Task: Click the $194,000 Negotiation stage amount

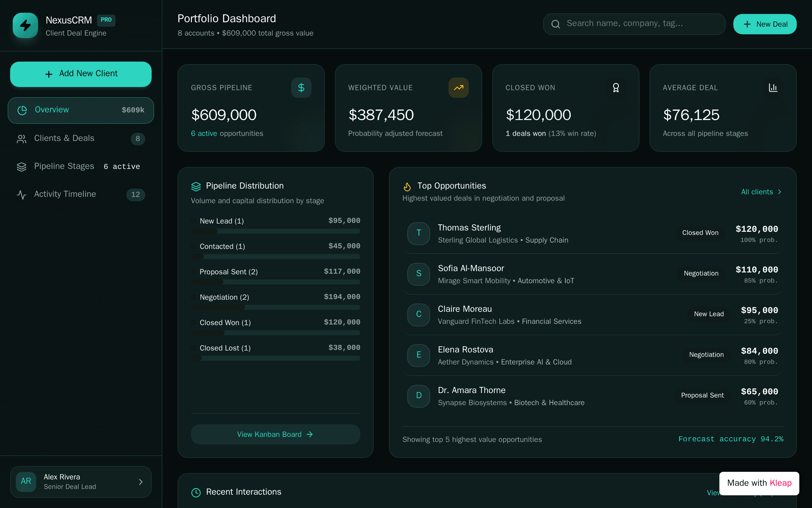Action: point(342,297)
